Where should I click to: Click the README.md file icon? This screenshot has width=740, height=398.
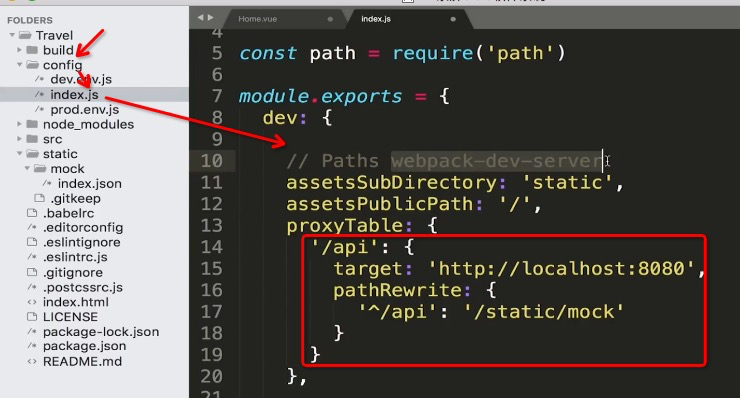[x=32, y=362]
